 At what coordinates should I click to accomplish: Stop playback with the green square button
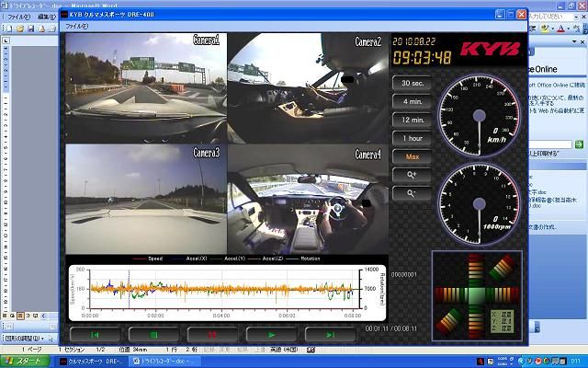(153, 334)
